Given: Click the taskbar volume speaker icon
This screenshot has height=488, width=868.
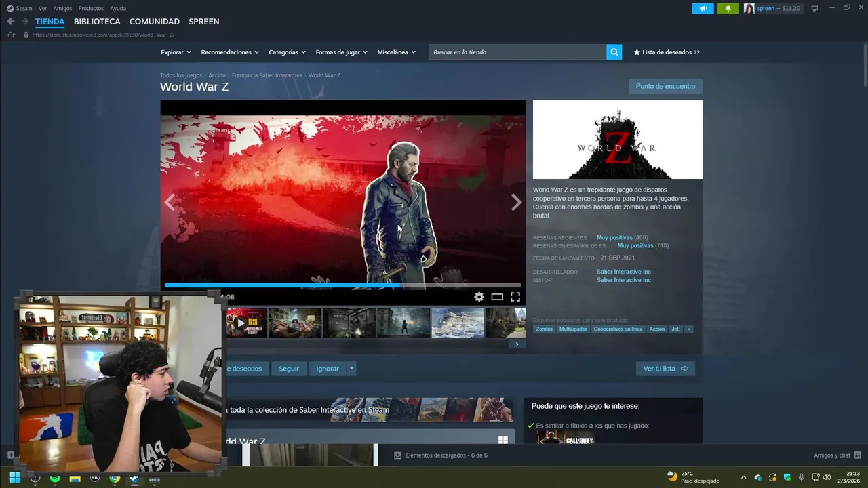Looking at the screenshot, I should [x=827, y=478].
